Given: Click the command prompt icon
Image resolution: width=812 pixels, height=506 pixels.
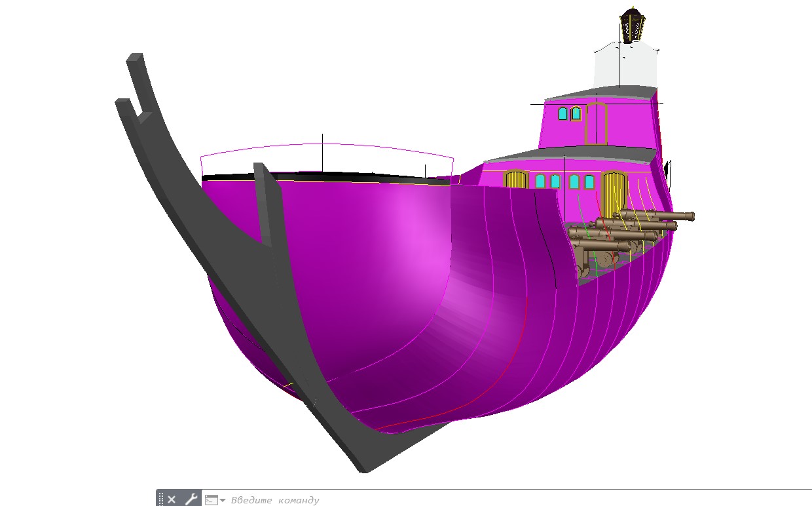Looking at the screenshot, I should point(211,499).
